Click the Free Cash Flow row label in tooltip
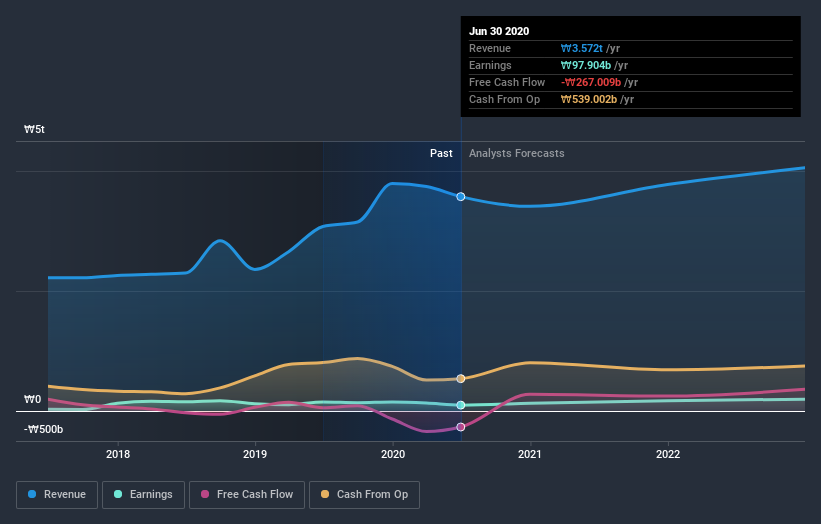The image size is (821, 524). click(x=507, y=82)
